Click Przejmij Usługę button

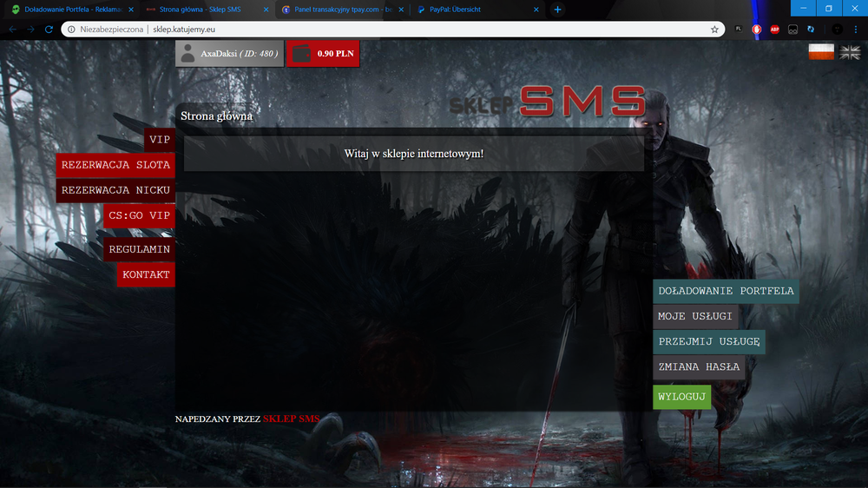pyautogui.click(x=709, y=342)
